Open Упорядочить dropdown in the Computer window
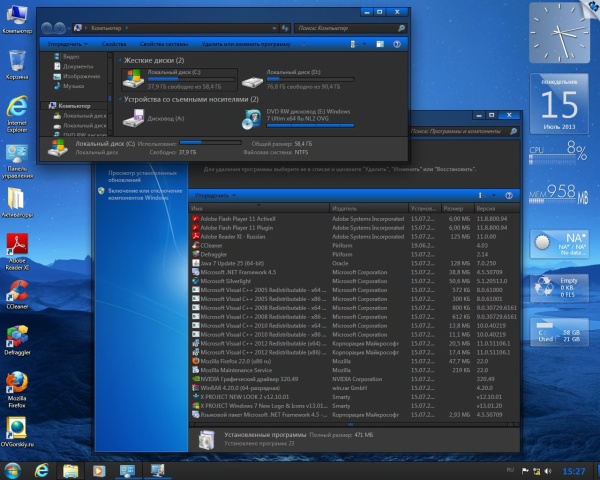The image size is (600, 480). 65,45
